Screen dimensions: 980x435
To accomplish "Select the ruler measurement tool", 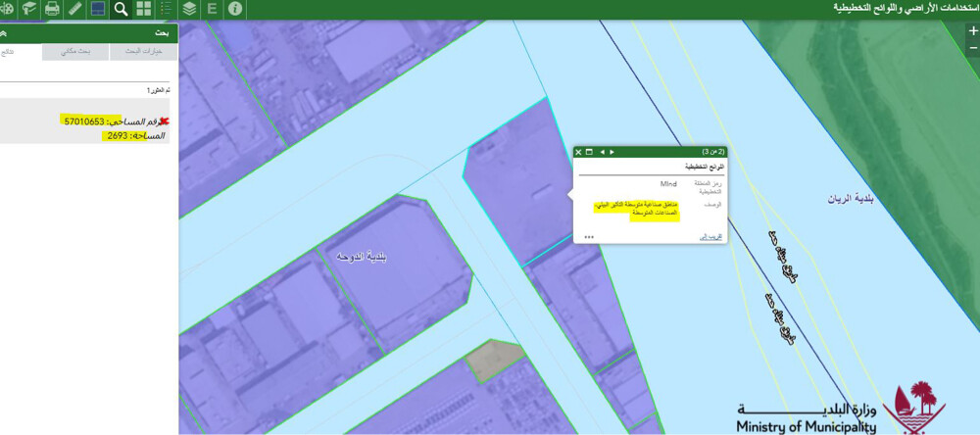I will [74, 9].
